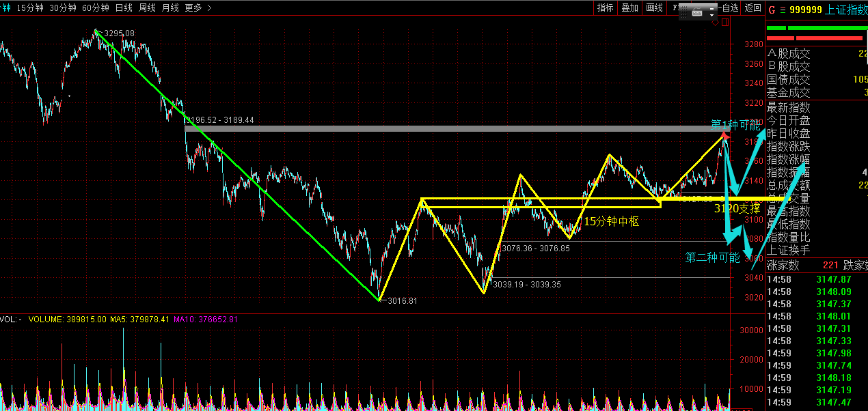868x411 pixels.
Task: Click the 最新指数 row label
Action: point(789,107)
